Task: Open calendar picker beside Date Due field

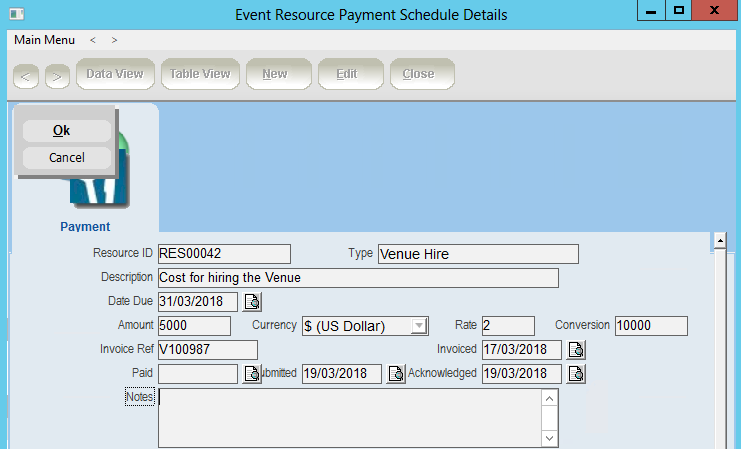Action: 252,302
